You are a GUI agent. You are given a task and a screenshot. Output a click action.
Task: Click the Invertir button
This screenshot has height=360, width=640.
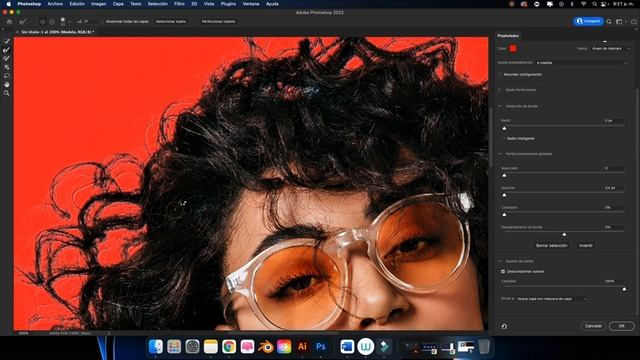[586, 246]
